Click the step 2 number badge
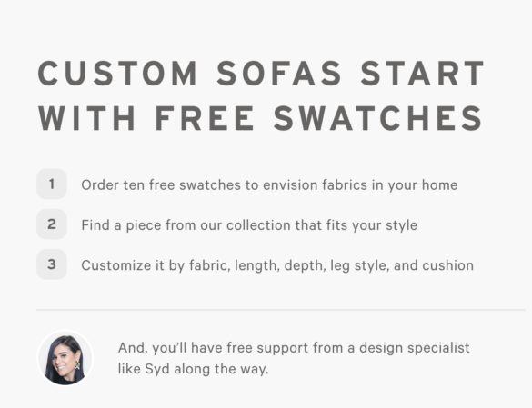 coord(52,224)
